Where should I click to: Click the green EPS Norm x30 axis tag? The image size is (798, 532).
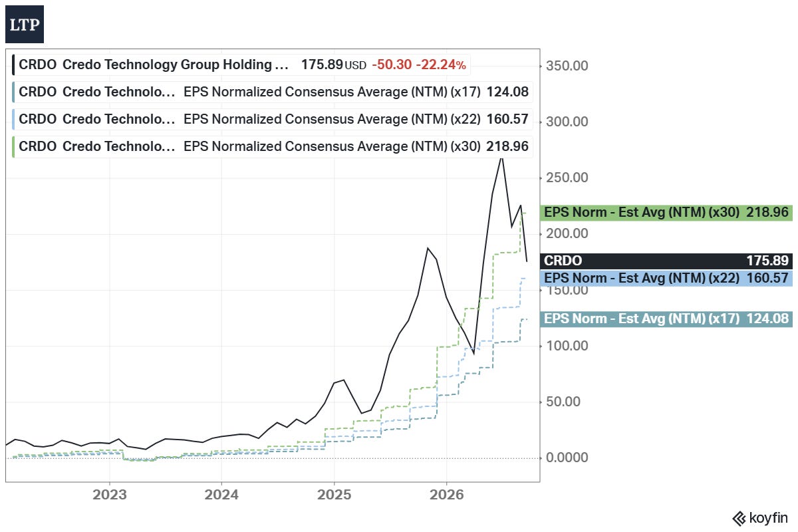pyautogui.click(x=667, y=213)
